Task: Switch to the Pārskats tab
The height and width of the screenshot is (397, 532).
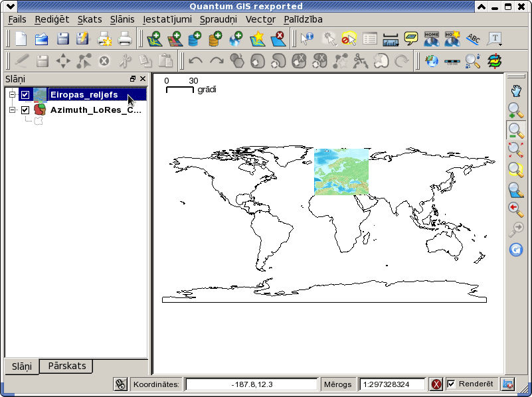Action: [67, 366]
